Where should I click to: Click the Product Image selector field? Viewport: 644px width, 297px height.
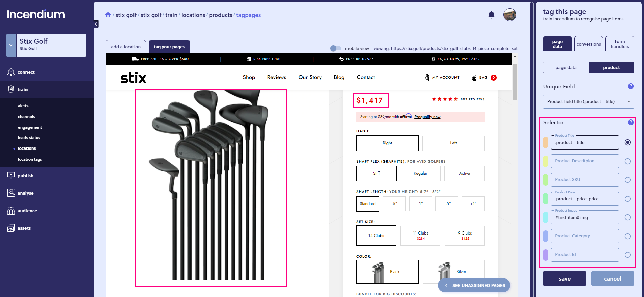click(x=585, y=217)
